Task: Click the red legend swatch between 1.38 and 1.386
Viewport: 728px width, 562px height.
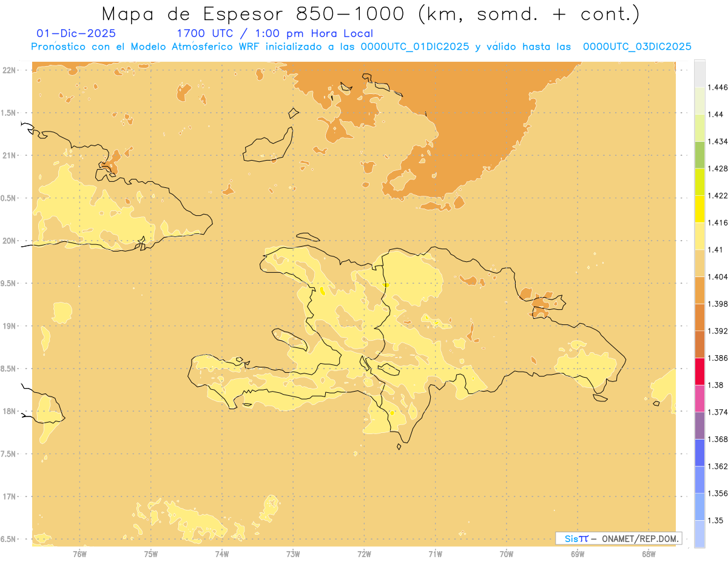Action: (699, 372)
